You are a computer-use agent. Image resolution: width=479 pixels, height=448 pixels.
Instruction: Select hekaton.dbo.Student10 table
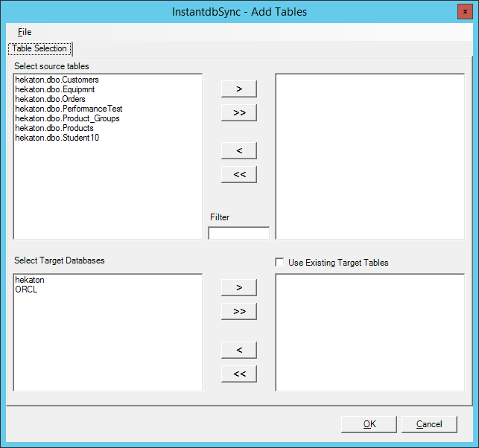(x=57, y=138)
